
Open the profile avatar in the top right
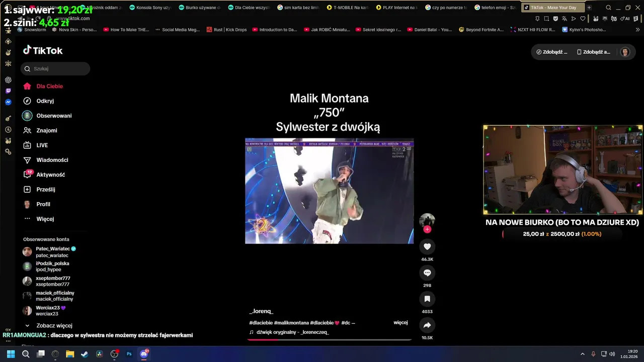pos(625,52)
